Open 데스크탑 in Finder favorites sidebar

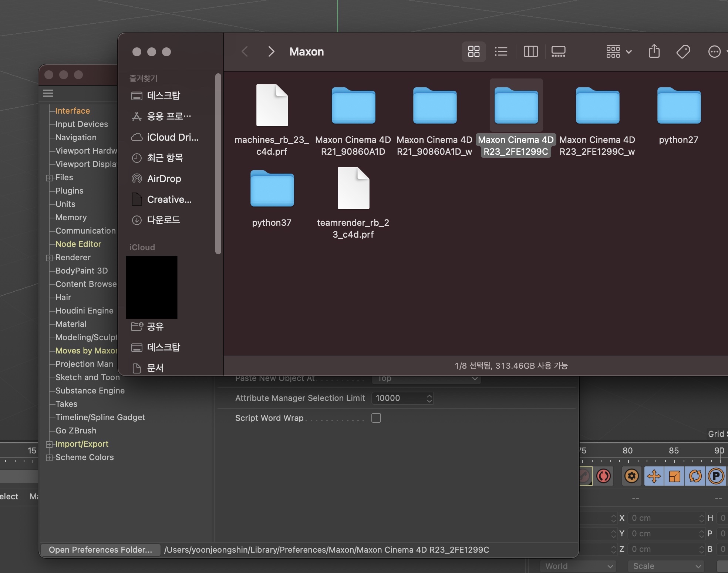click(x=163, y=95)
